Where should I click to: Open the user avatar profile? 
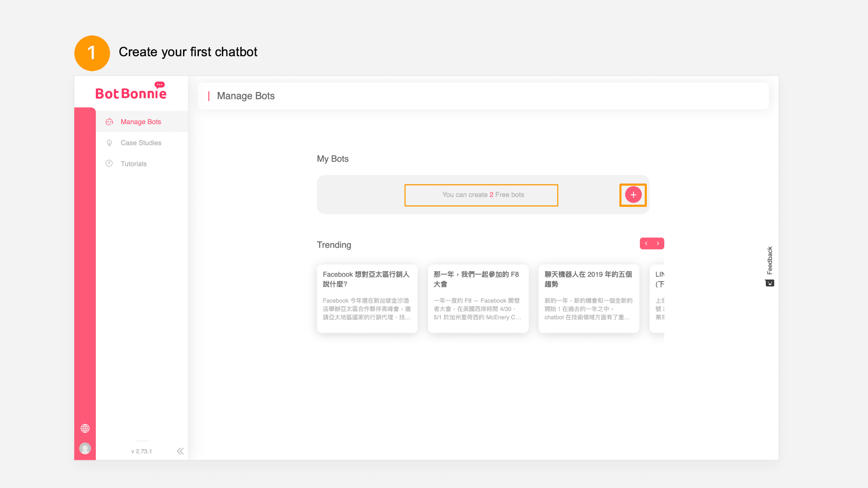point(85,448)
